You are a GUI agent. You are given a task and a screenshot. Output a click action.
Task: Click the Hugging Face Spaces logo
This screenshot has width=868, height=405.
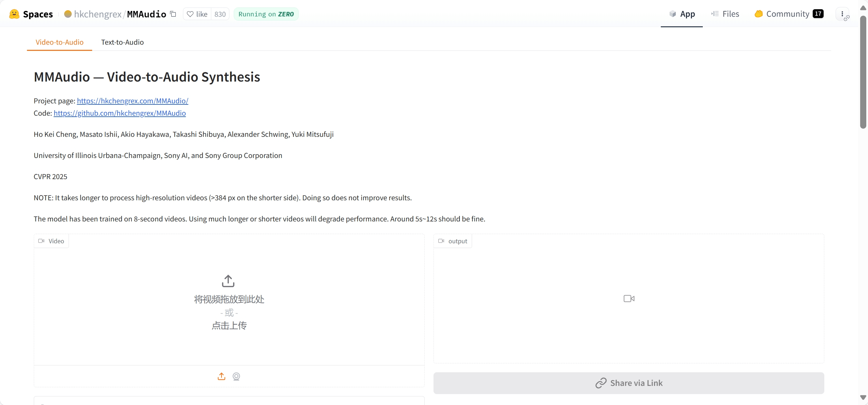pos(14,14)
